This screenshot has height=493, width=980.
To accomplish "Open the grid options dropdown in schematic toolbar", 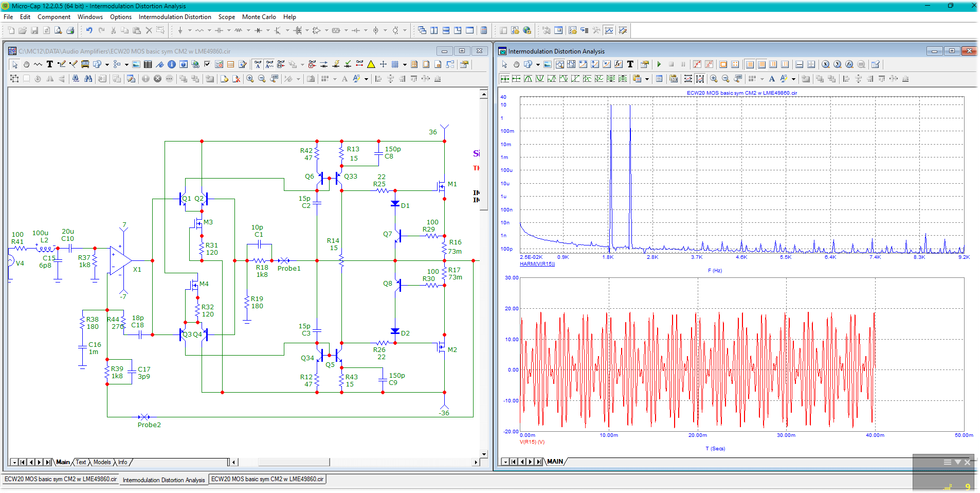I will pyautogui.click(x=405, y=64).
